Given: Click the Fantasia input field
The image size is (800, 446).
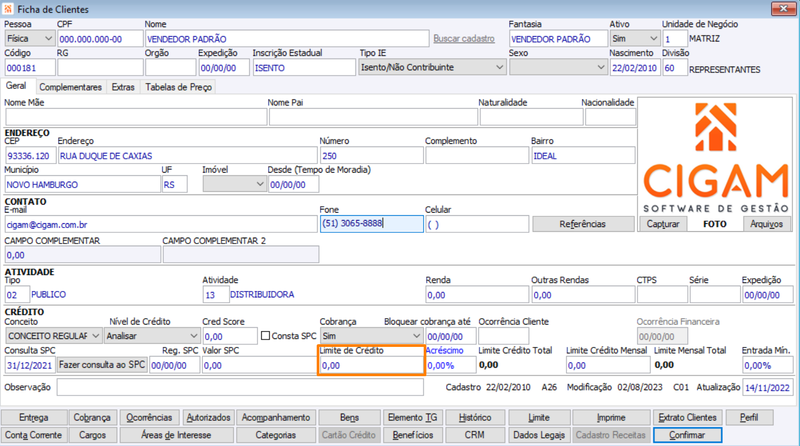Looking at the screenshot, I should point(558,39).
